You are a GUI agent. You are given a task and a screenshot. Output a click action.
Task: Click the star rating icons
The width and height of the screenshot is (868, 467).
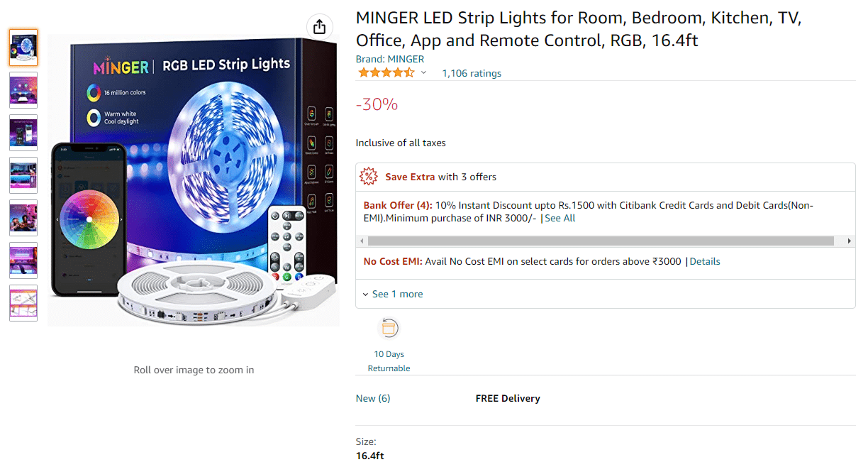click(386, 73)
